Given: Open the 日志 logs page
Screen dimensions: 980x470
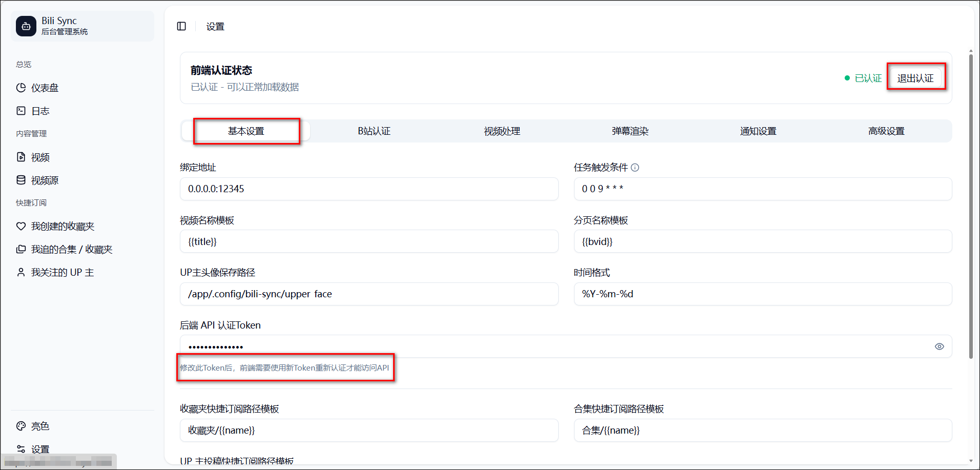Looking at the screenshot, I should click(x=40, y=111).
